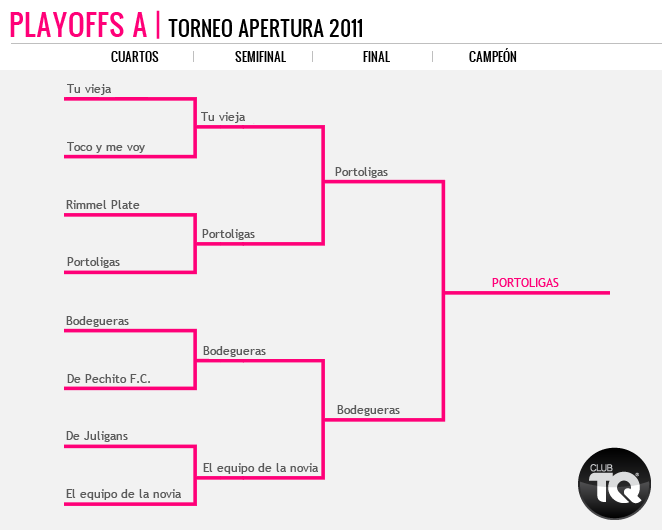Select the SEMIFINAL column header
The image size is (662, 530).
coord(260,57)
